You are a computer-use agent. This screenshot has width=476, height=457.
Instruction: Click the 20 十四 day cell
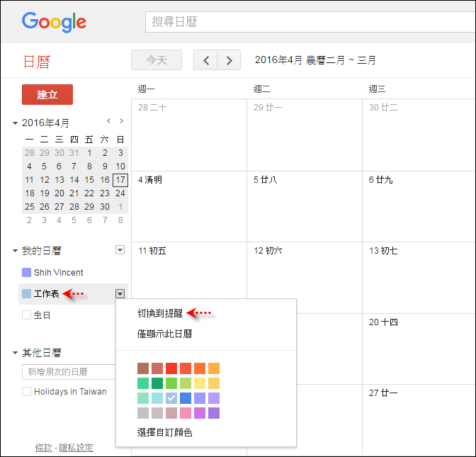[x=419, y=349]
